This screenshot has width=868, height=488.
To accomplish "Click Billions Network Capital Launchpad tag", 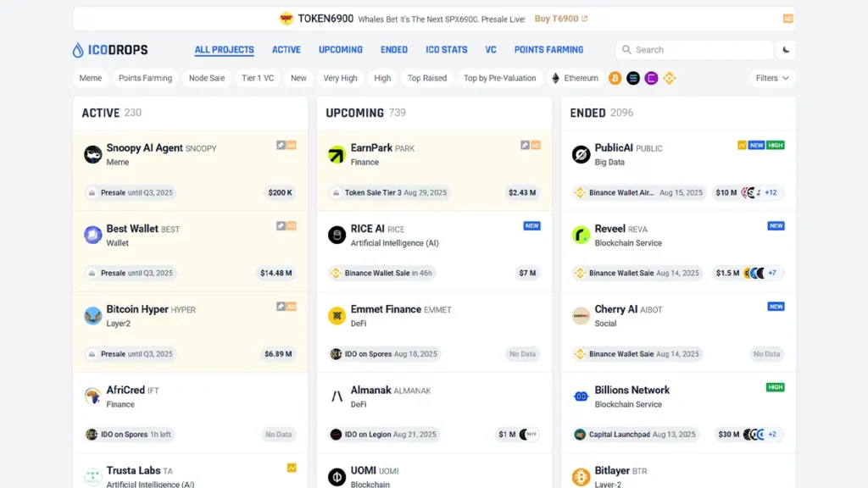I will tap(636, 435).
